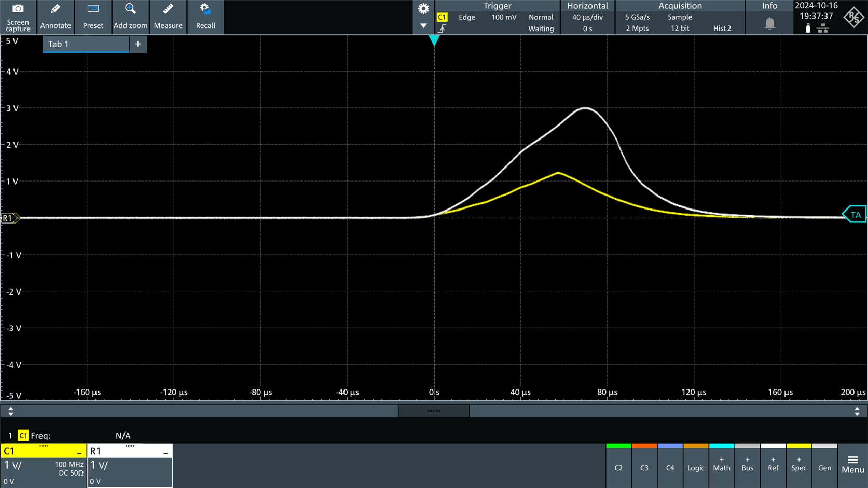
Task: Expand the dropdown arrow below the gear
Action: (423, 25)
